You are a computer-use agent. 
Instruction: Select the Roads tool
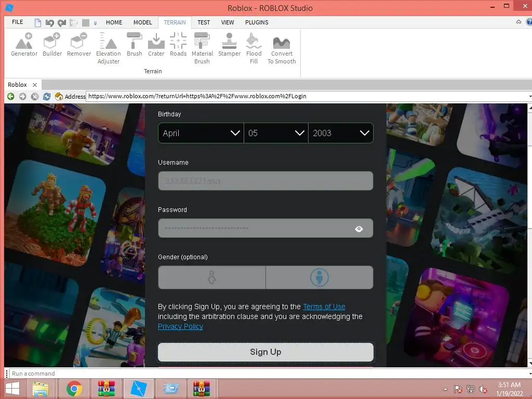[178, 45]
